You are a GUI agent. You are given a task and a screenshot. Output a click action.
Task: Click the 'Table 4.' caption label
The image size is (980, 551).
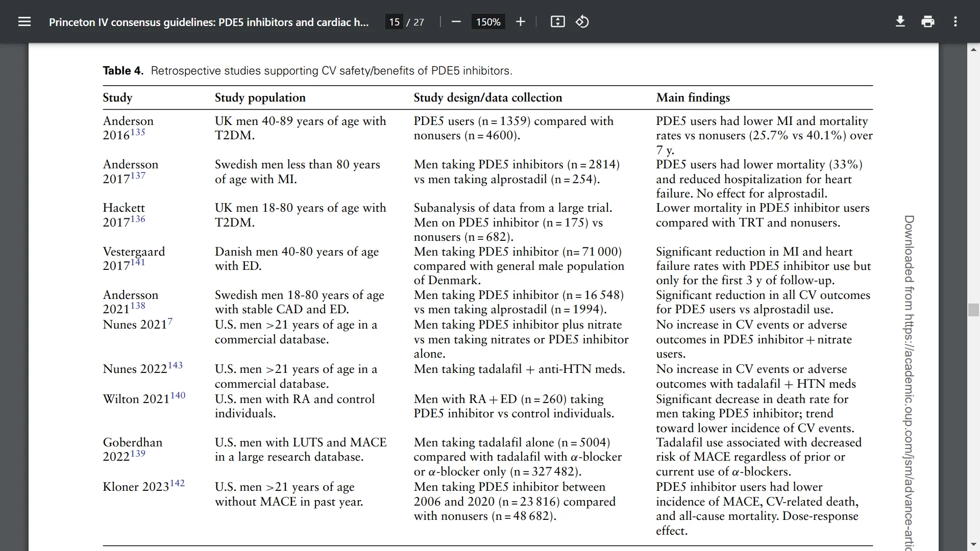(x=123, y=70)
